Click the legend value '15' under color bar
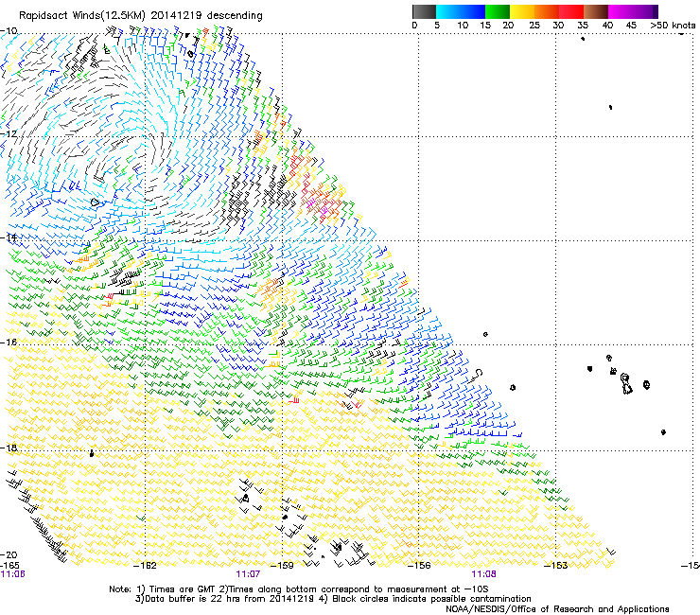 point(485,26)
